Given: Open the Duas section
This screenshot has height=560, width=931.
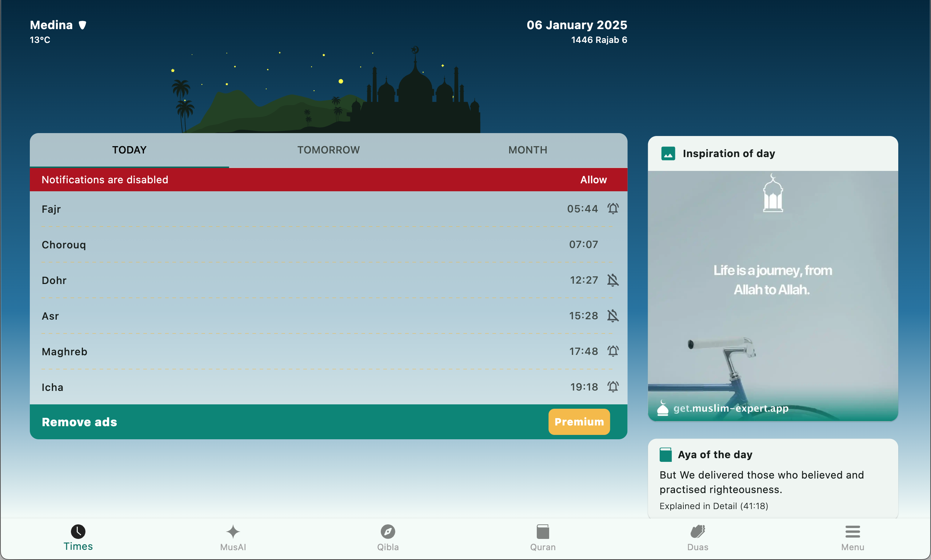Looking at the screenshot, I should pyautogui.click(x=697, y=537).
